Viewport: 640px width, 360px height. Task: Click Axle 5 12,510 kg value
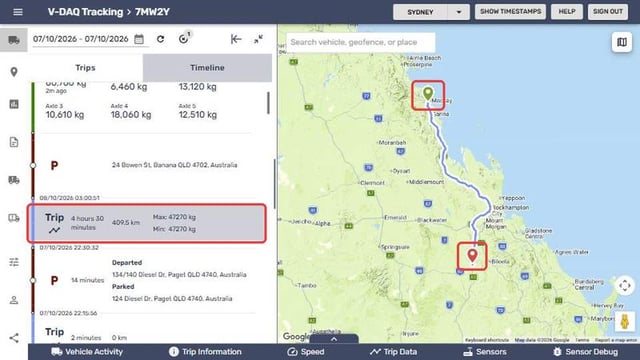(198, 115)
